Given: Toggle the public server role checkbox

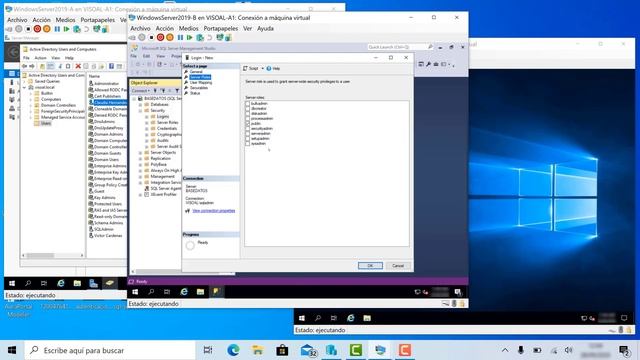Looking at the screenshot, I should (x=248, y=123).
